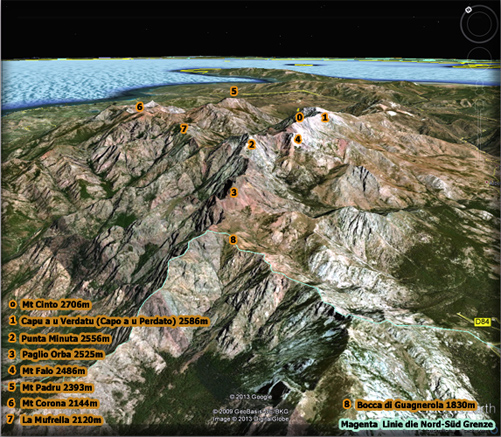Select map placemark 6 on the terrain

click(139, 107)
